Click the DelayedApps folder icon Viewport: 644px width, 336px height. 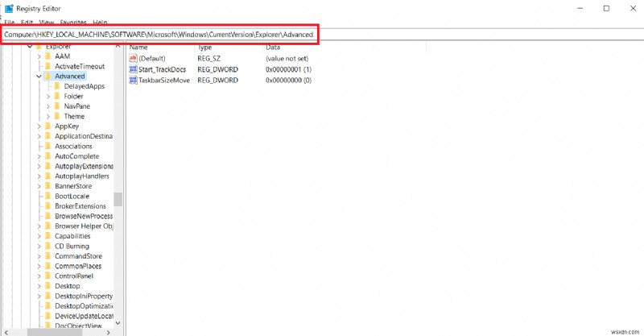pos(56,86)
